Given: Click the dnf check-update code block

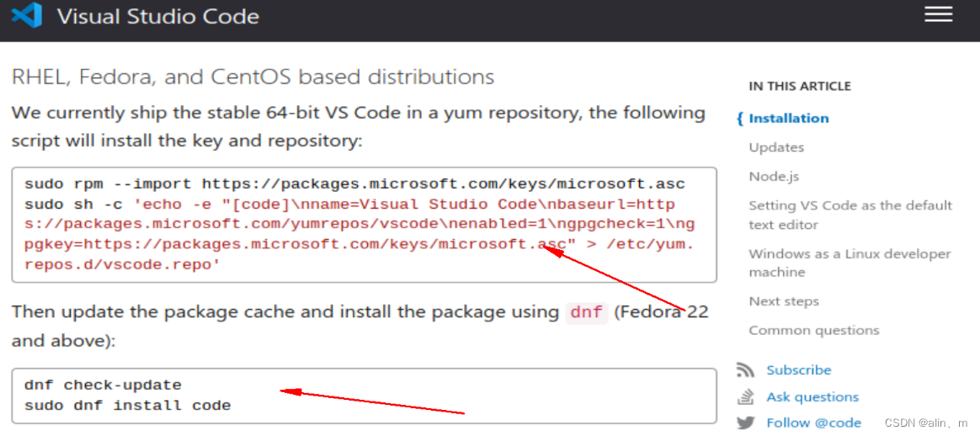Looking at the screenshot, I should click(x=364, y=395).
